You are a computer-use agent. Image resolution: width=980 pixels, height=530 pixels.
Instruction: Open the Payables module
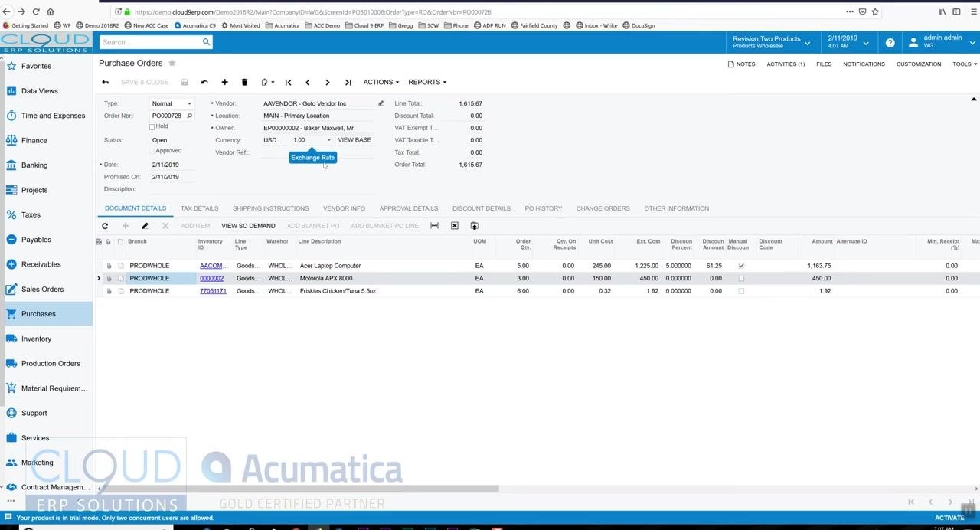(36, 240)
